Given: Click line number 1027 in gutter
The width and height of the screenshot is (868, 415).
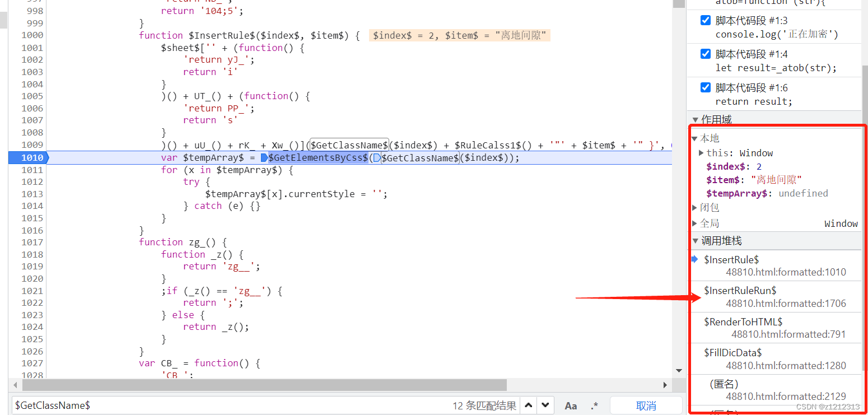Looking at the screenshot, I should pyautogui.click(x=32, y=363).
